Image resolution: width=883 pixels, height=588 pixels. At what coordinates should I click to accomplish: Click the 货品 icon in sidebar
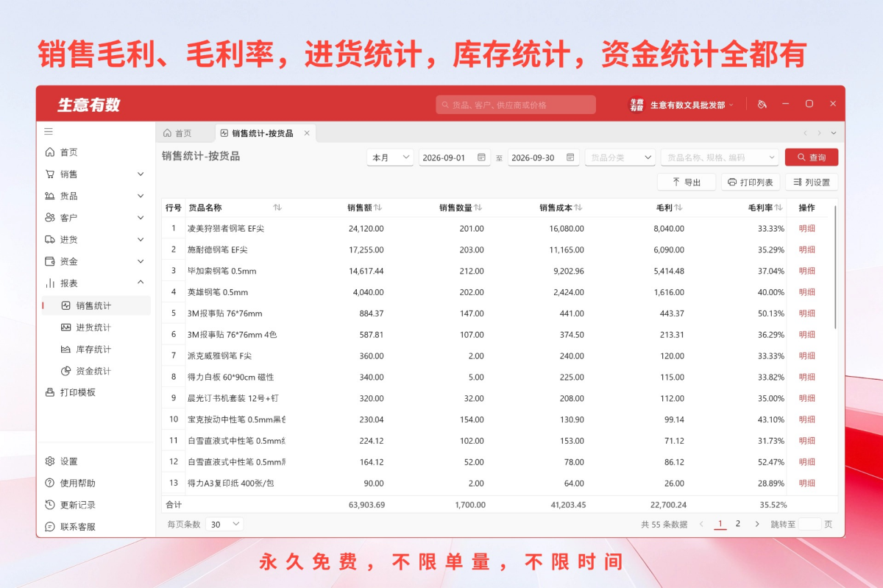50,196
